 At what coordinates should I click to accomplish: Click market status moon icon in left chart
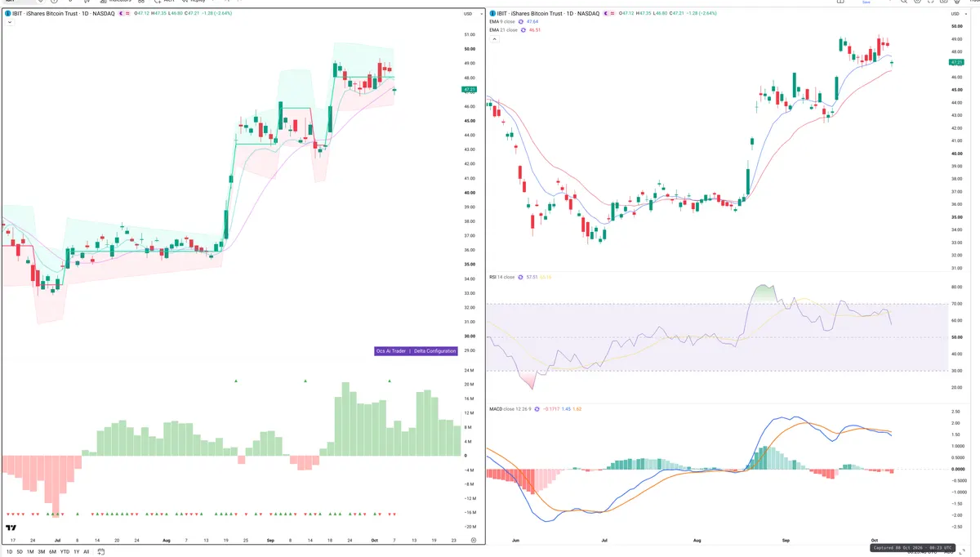(x=122, y=14)
